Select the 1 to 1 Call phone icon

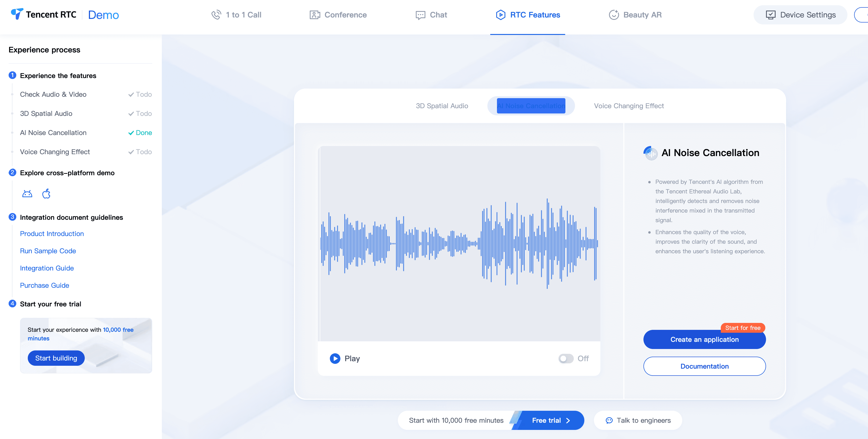pos(216,15)
